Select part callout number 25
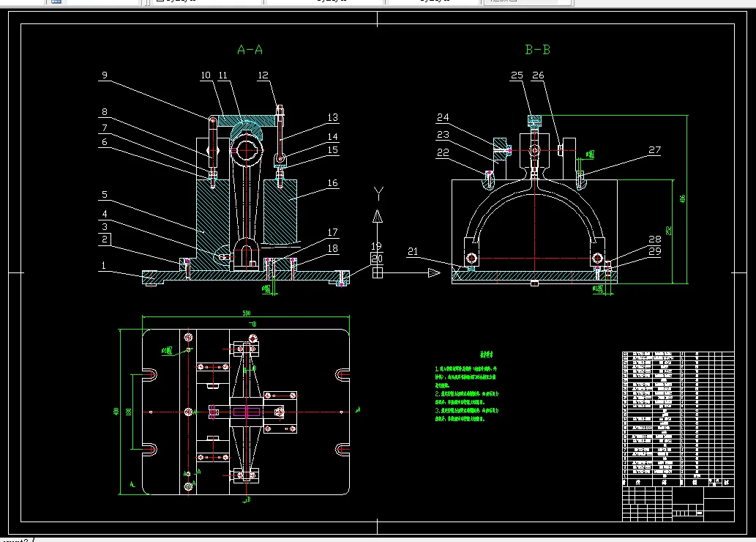This screenshot has height=542, width=756. click(x=517, y=75)
